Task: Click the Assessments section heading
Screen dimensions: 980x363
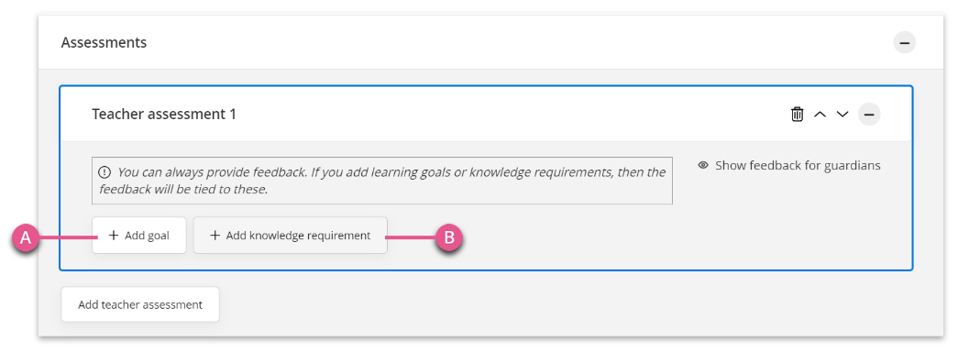Action: tap(104, 42)
